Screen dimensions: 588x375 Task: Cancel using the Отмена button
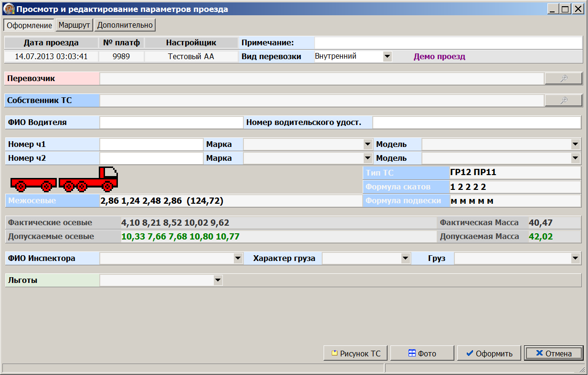point(553,354)
